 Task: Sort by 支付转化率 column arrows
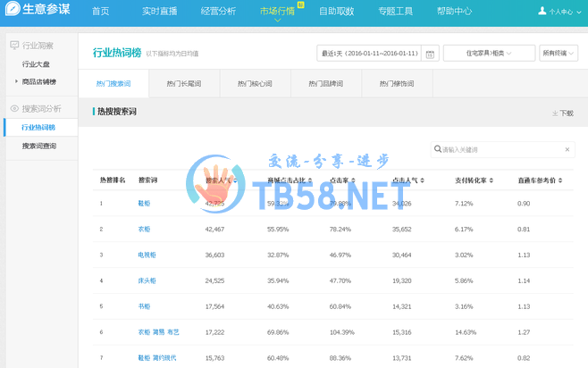point(491,180)
